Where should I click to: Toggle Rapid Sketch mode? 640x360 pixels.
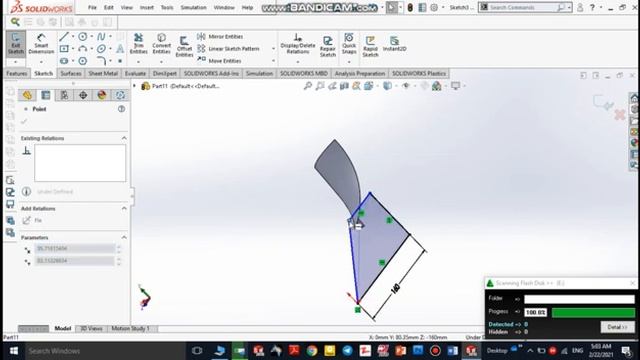pyautogui.click(x=370, y=46)
